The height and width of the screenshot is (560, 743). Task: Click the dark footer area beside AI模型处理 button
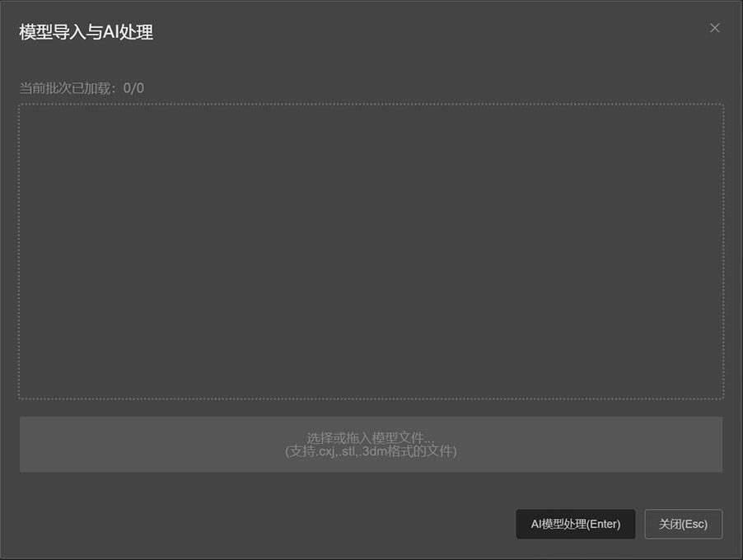click(265, 524)
